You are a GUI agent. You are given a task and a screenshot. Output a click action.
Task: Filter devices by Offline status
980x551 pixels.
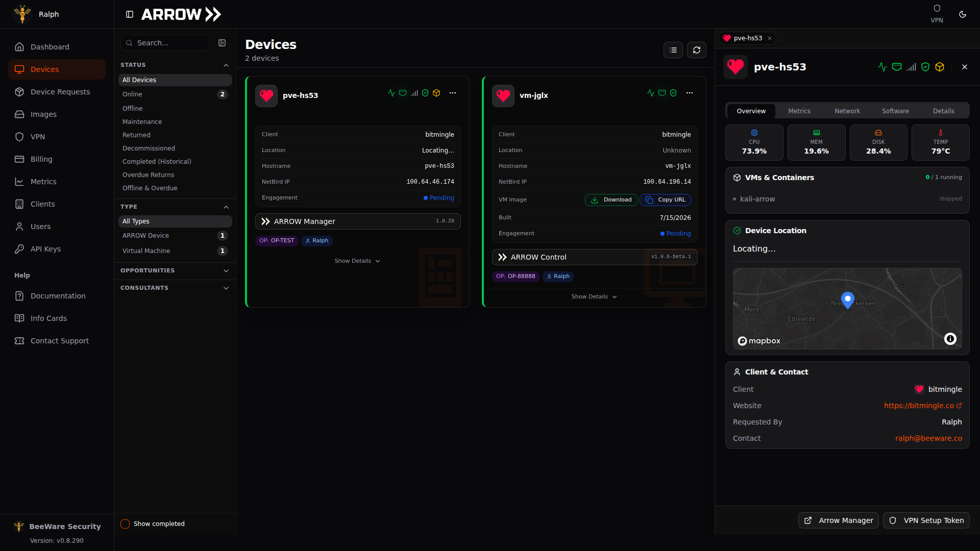[175, 109]
